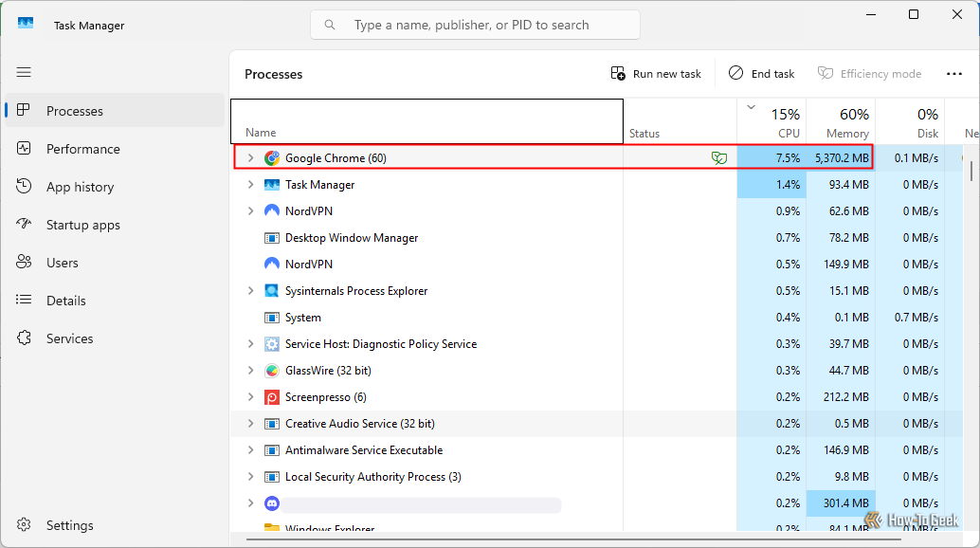
Task: Expand Antimalware Service Executable row
Action: [x=250, y=450]
